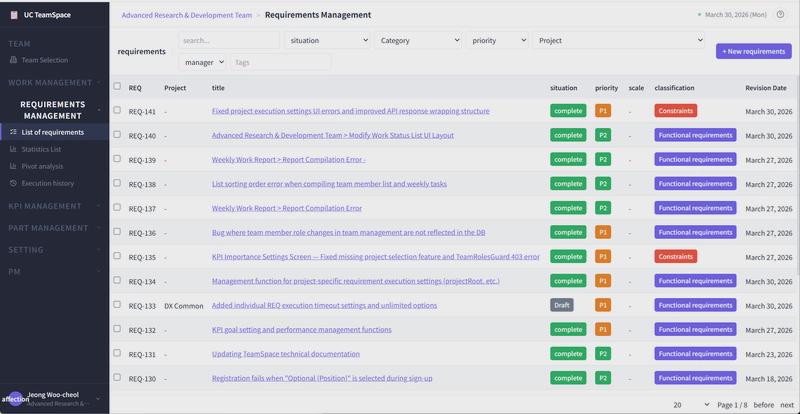The width and height of the screenshot is (800, 414).
Task: Expand the manager dropdown filter
Action: tap(204, 62)
